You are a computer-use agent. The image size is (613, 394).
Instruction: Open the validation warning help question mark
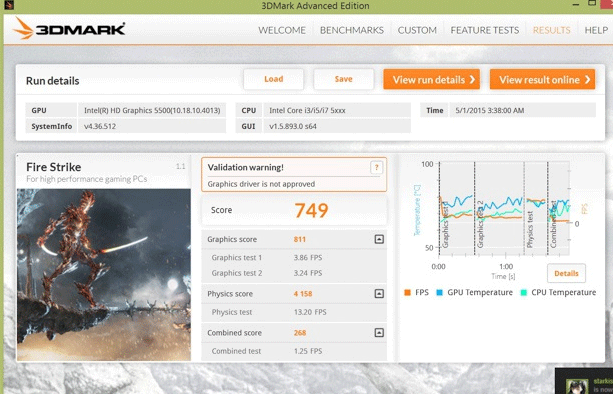pos(376,168)
